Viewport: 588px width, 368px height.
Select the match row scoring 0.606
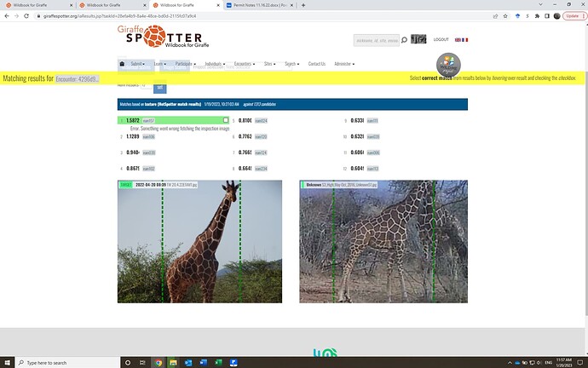(x=397, y=152)
